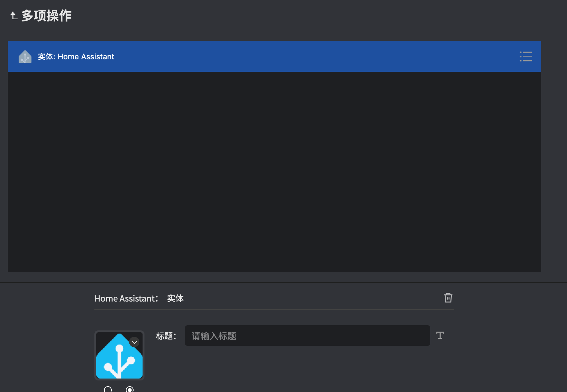
Task: Select the left unselected radio button
Action: (x=108, y=389)
